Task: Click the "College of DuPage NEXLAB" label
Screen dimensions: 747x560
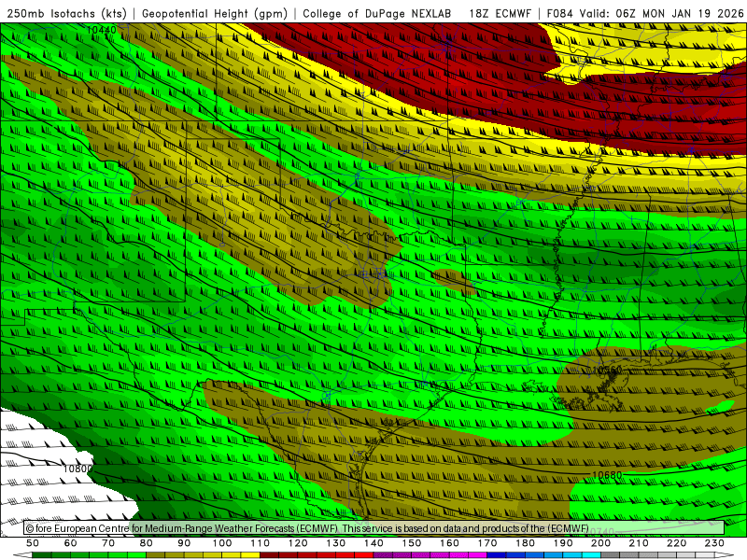Action: click(x=377, y=13)
